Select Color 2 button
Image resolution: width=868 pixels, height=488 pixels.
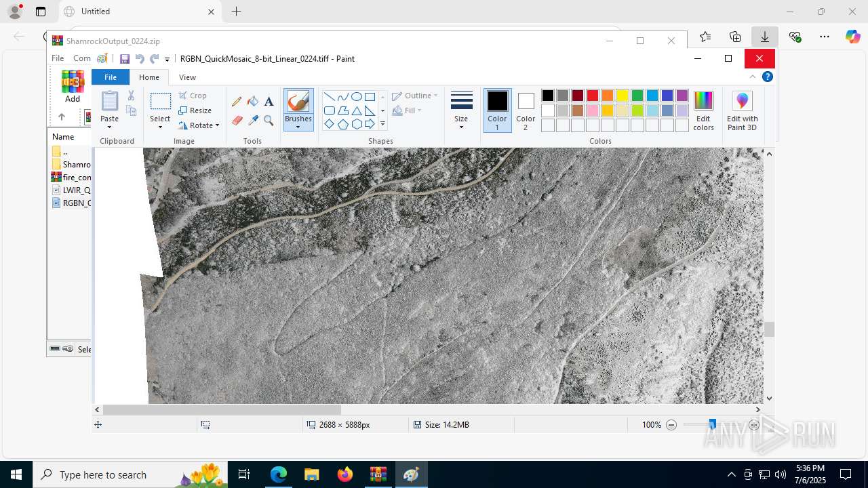[526, 110]
